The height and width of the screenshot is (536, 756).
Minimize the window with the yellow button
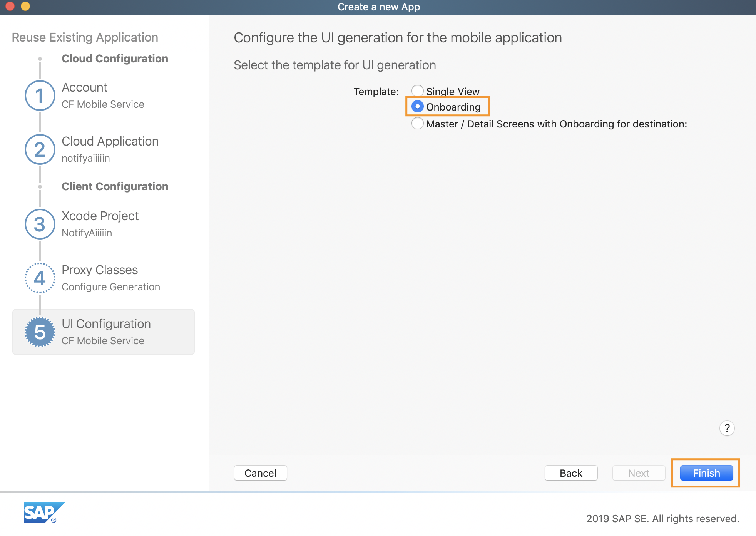point(25,6)
